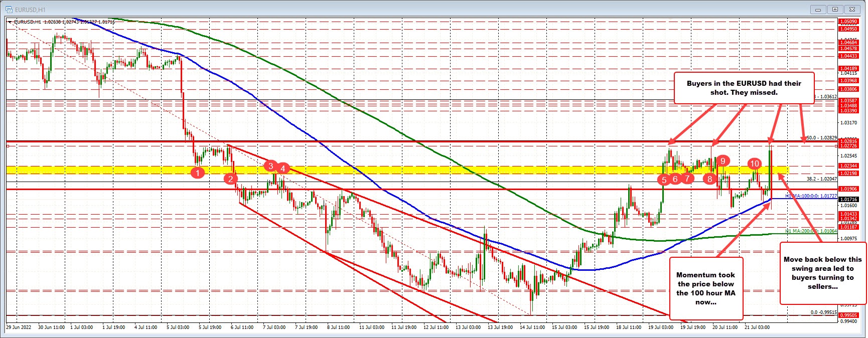Select the current price label 1.01716
The image size is (868, 338).
(848, 200)
